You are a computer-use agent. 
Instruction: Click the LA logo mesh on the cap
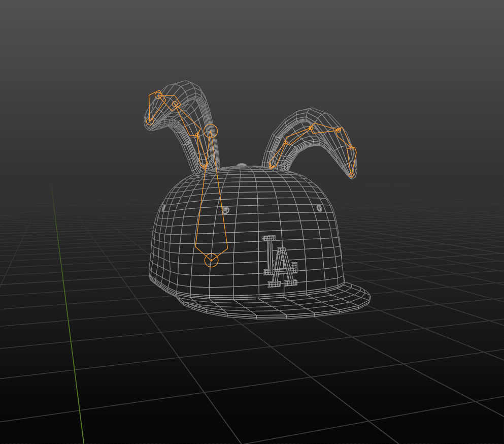click(x=280, y=261)
